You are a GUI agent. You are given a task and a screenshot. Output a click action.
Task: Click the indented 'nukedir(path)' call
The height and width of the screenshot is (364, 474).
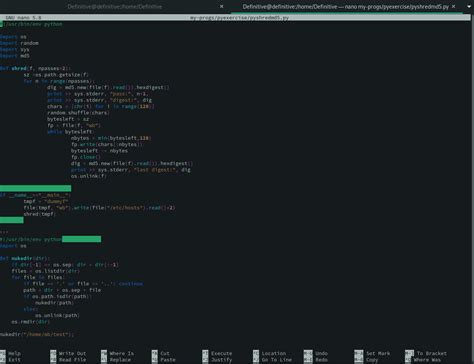click(x=54, y=303)
